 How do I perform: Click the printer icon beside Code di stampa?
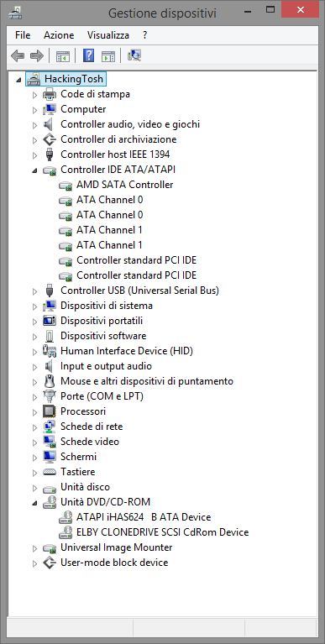tap(50, 94)
